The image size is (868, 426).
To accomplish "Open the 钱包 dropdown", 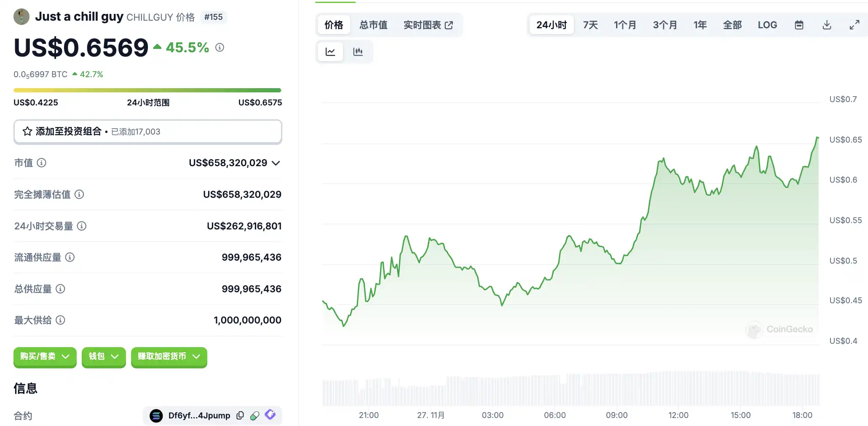I will pyautogui.click(x=104, y=357).
